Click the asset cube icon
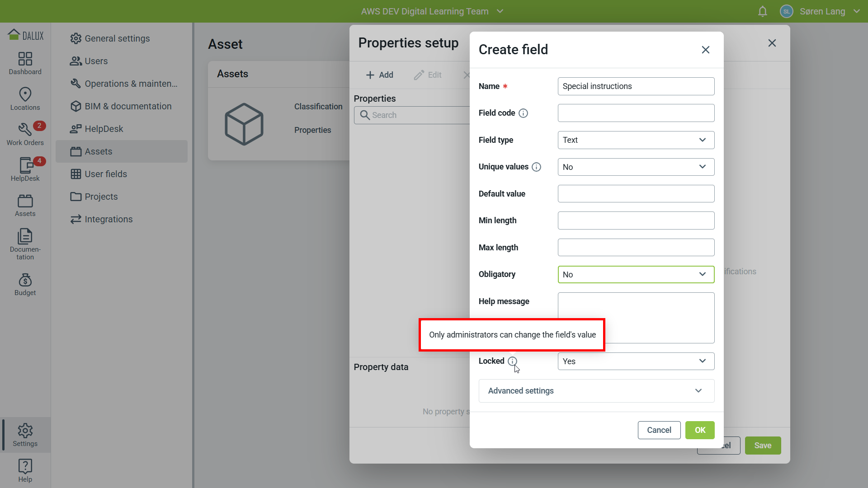This screenshot has width=868, height=488. coord(244,124)
